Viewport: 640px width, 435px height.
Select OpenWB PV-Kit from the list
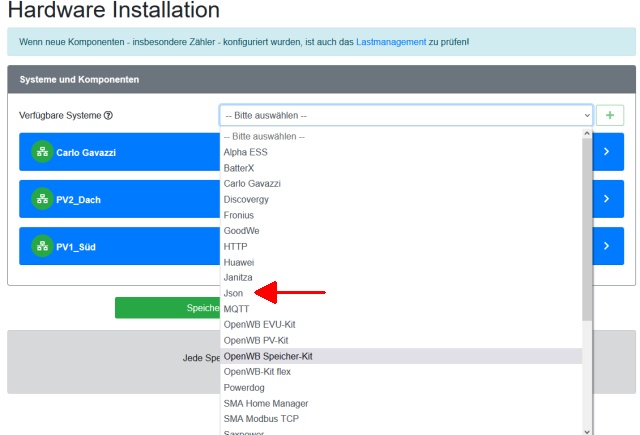[401, 340]
